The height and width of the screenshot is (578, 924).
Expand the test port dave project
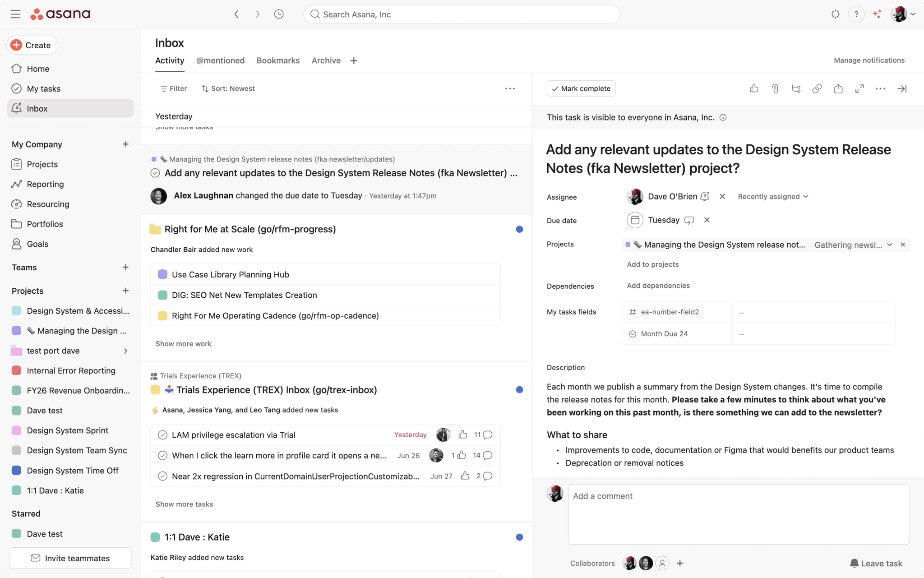[125, 351]
